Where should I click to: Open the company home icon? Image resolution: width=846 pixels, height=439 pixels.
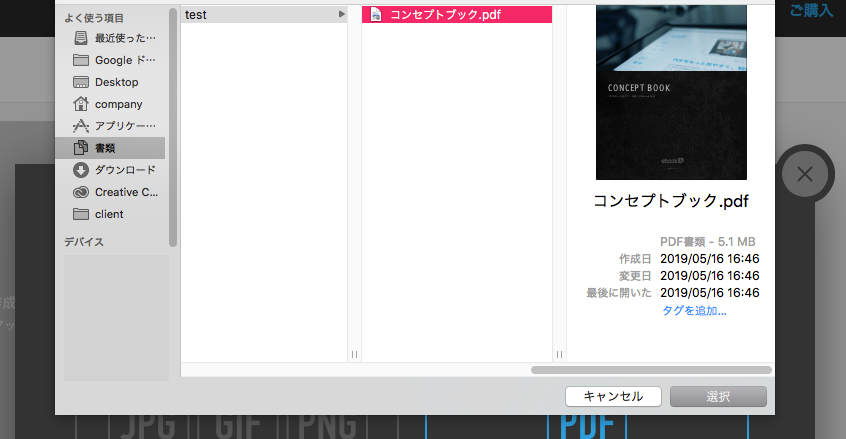(x=81, y=104)
